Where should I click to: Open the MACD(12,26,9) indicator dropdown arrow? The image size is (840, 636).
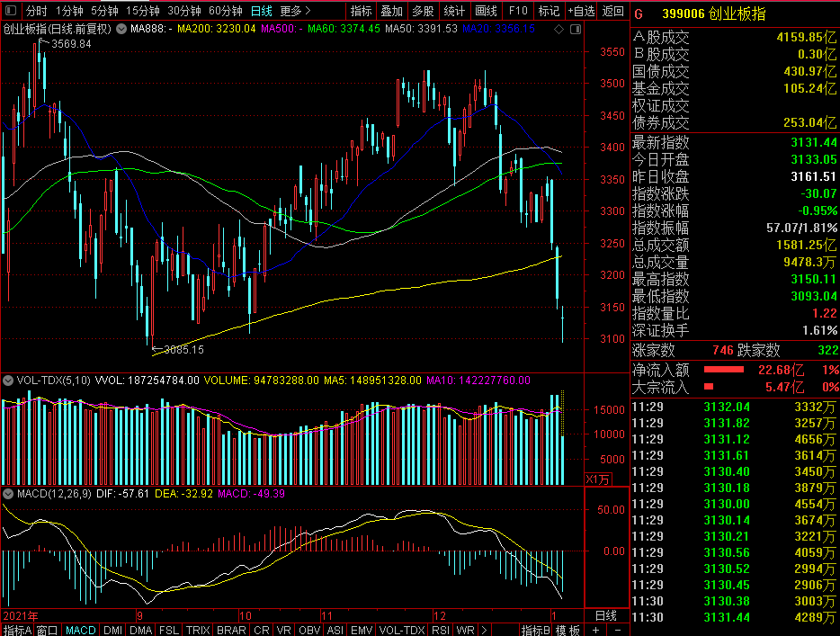[8, 494]
